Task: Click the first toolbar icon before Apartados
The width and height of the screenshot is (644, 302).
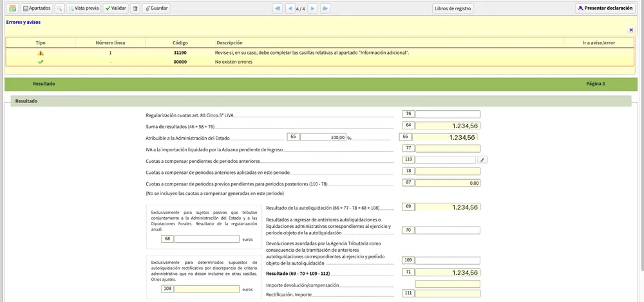Action: pyautogui.click(x=13, y=8)
